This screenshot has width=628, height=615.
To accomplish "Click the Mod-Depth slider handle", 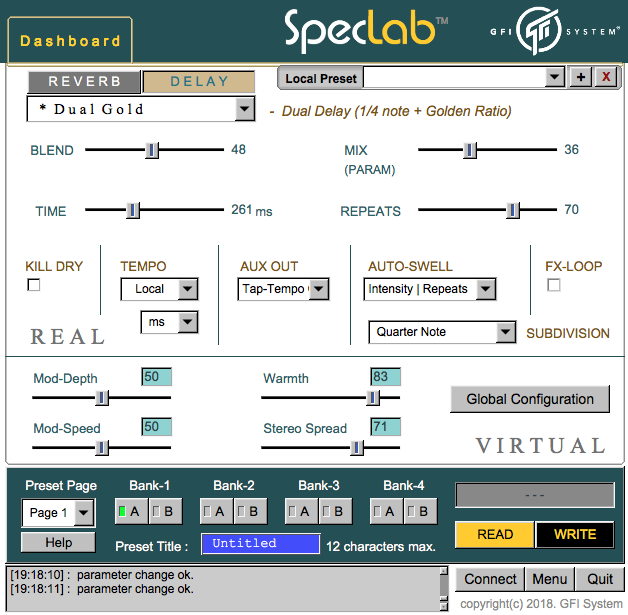I will click(102, 398).
